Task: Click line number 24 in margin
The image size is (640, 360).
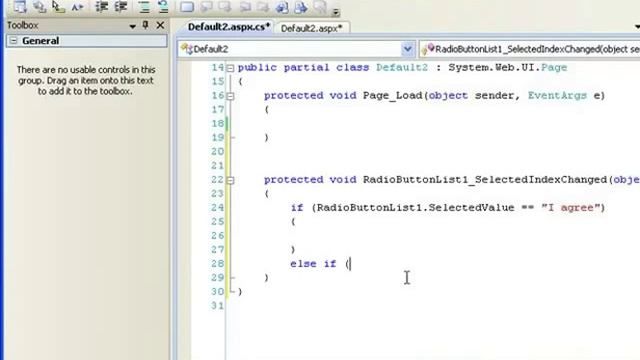Action: coord(217,207)
